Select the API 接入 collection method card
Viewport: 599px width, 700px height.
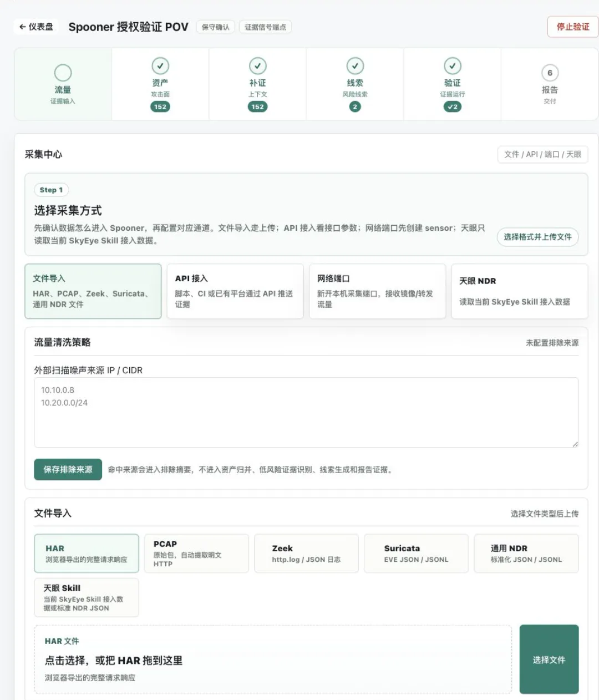click(x=235, y=291)
